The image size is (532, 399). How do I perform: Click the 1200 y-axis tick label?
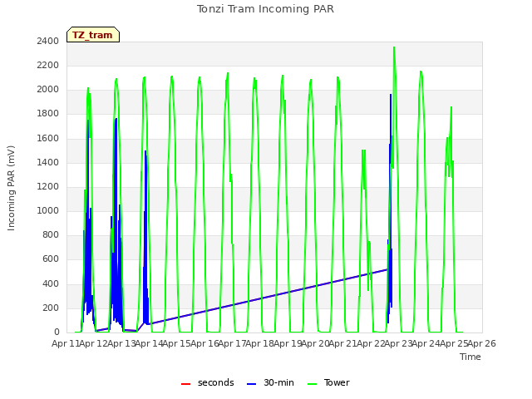coord(48,186)
